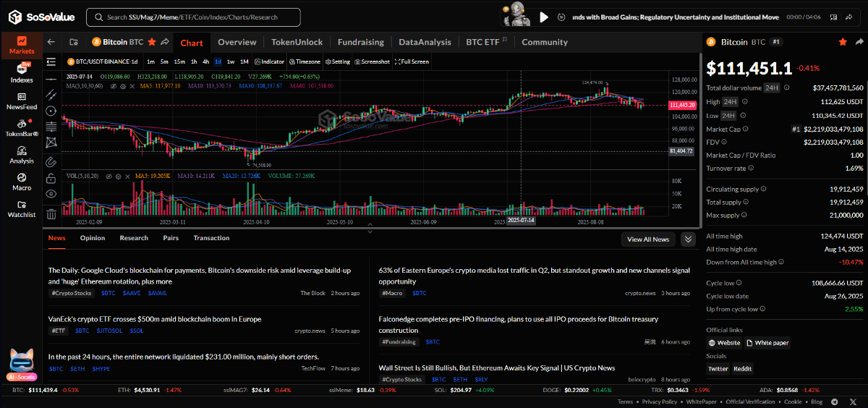
Task: Open the Analysis sidebar section
Action: point(22,155)
